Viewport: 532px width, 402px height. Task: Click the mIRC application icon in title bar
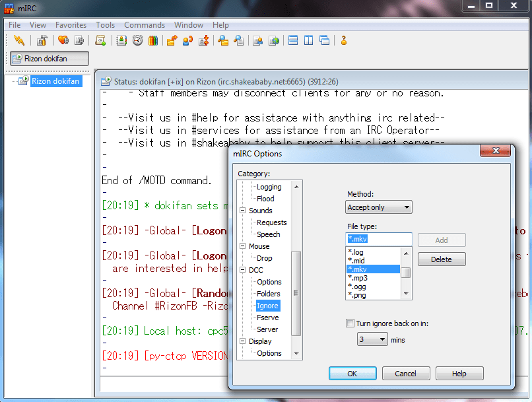(x=9, y=8)
